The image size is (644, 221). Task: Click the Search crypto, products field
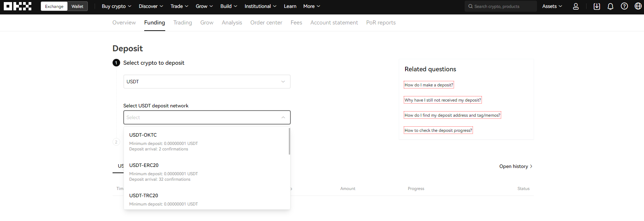point(501,7)
